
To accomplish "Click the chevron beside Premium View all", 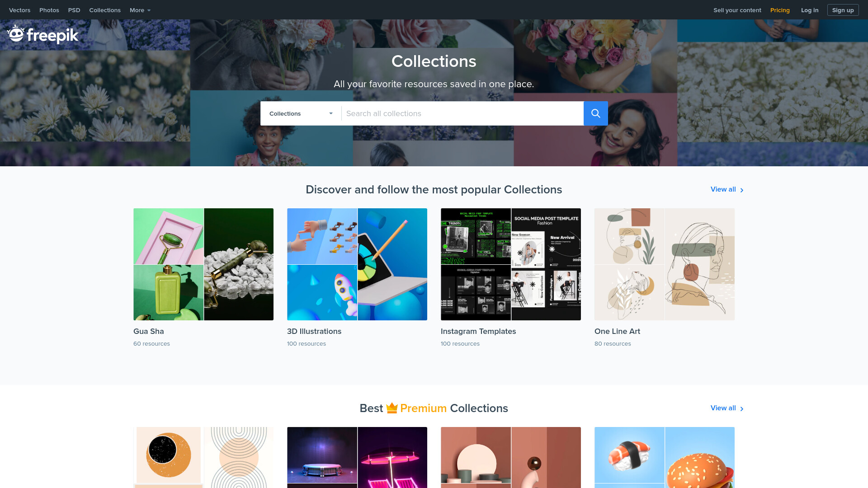I will pos(741,409).
